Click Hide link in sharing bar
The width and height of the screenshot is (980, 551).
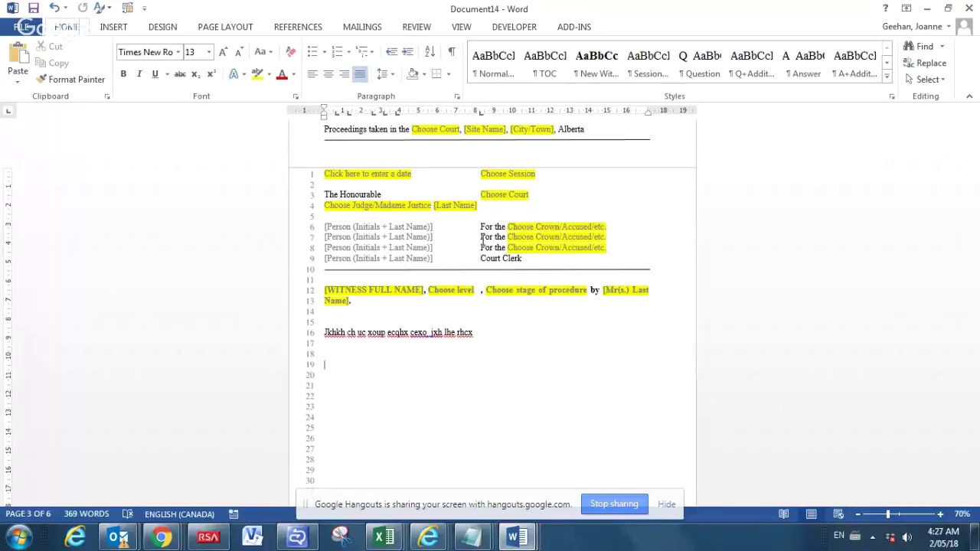point(666,504)
